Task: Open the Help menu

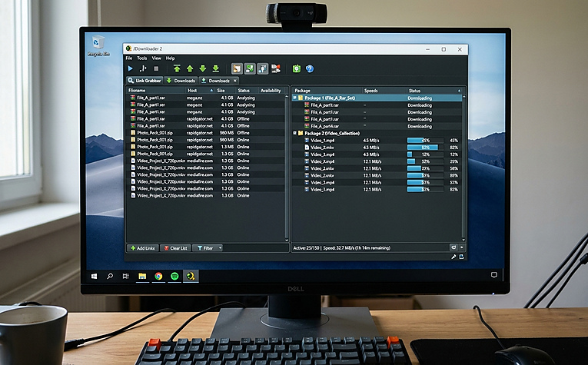Action: click(x=170, y=58)
